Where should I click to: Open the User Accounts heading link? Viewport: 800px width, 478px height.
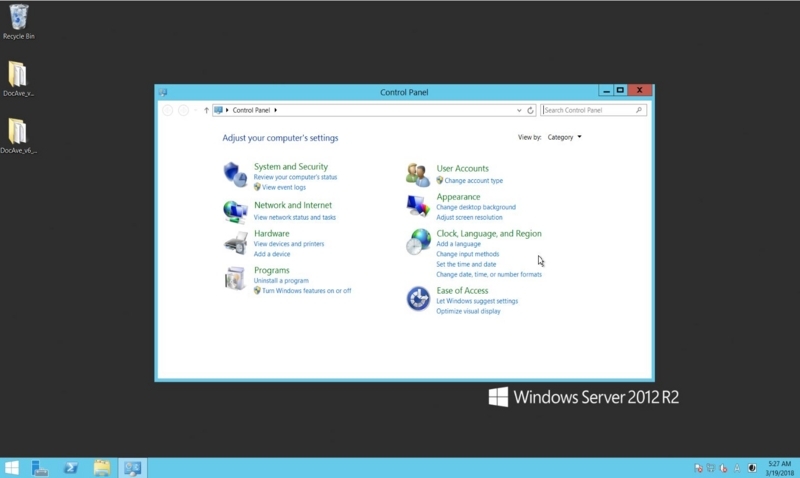click(x=462, y=168)
